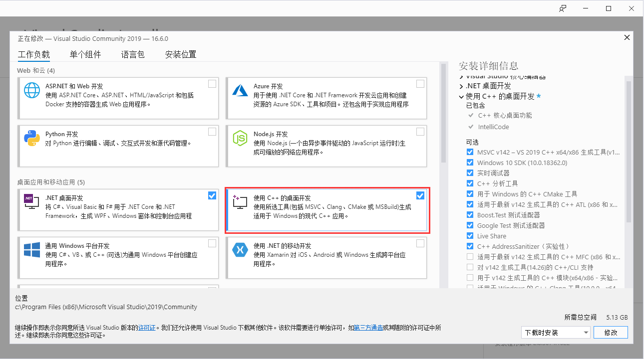This screenshot has width=644, height=359.
Task: Enable the Node.js 开发 workload checkbox
Action: (420, 132)
